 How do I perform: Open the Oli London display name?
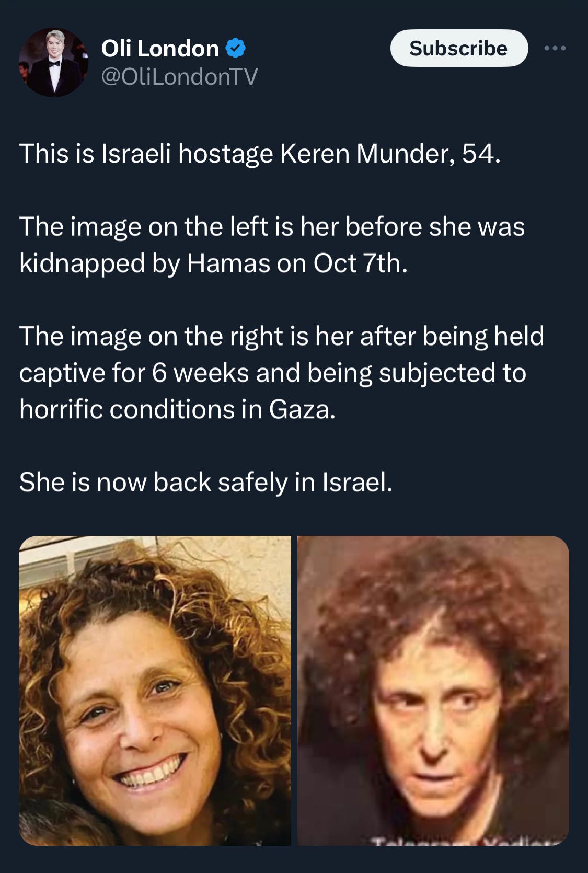click(160, 49)
